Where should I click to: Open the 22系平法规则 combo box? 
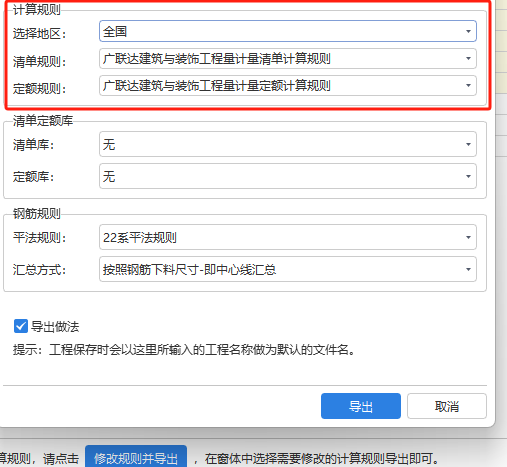pos(288,237)
